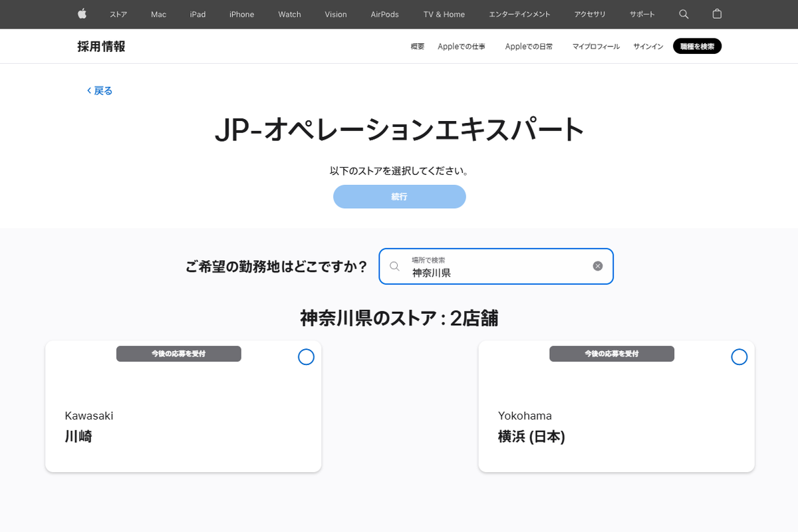Screen dimensions: 798x532
Task: Click the 今後の応募を受付 badge on Yokohama card
Action: tap(612, 354)
